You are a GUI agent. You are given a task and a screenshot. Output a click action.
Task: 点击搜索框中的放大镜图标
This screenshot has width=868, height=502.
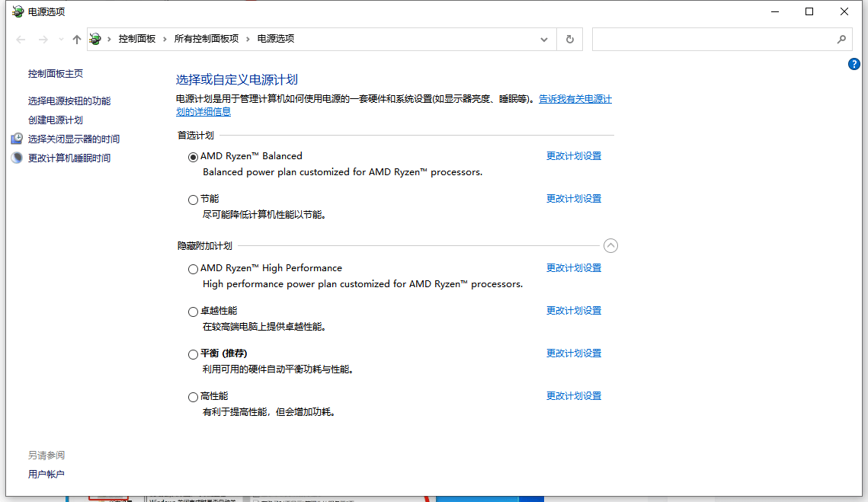point(841,38)
